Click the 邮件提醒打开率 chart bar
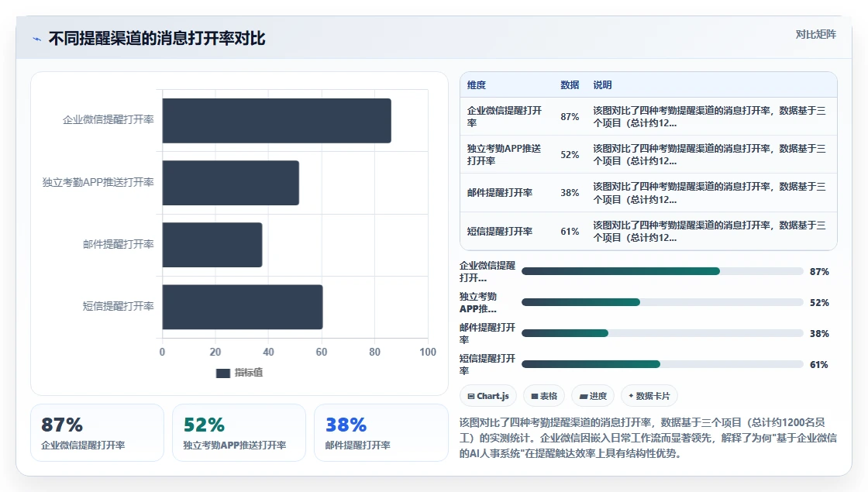Viewport: 868px width, 492px height. tap(212, 245)
